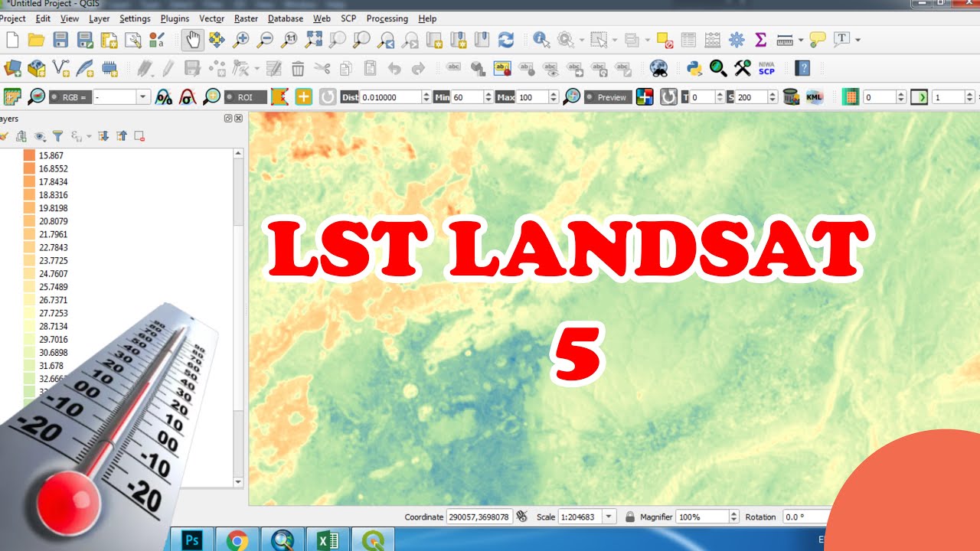Zoom to native resolution 1:1 icon

[x=289, y=39]
